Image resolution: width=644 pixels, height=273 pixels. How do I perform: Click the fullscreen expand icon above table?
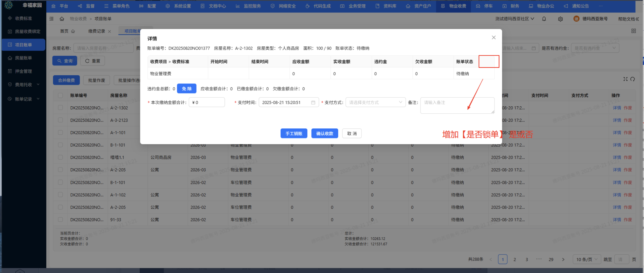625,79
